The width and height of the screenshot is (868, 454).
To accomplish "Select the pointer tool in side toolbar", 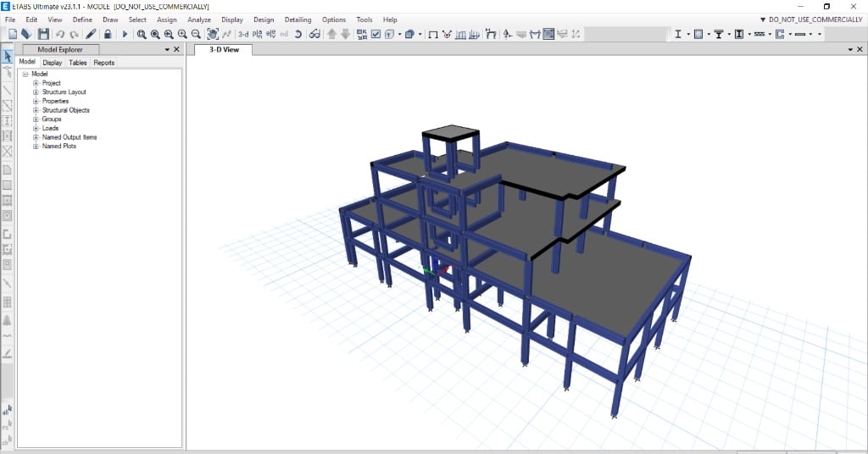I will point(7,57).
